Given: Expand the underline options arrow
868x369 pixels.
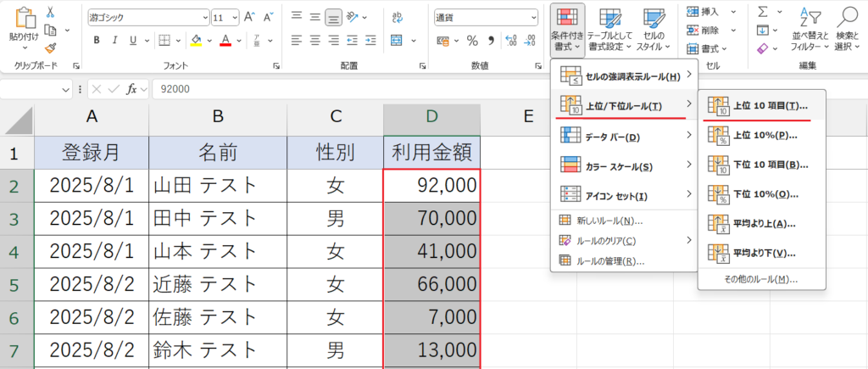Looking at the screenshot, I should [x=147, y=40].
